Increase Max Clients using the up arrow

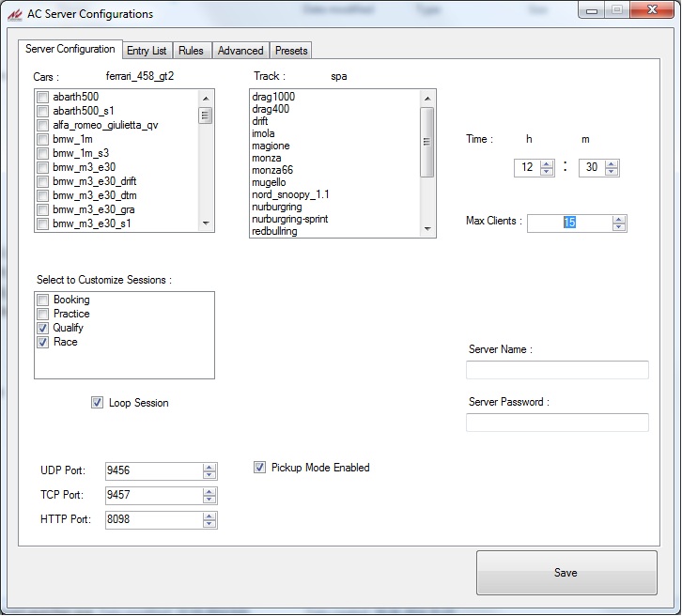(618, 219)
